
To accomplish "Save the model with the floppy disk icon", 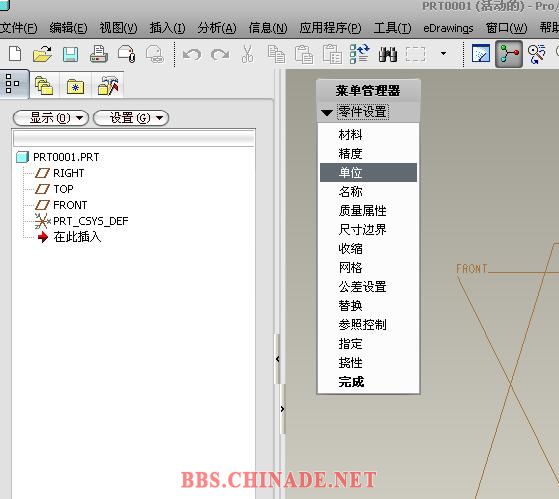I will (x=71, y=55).
